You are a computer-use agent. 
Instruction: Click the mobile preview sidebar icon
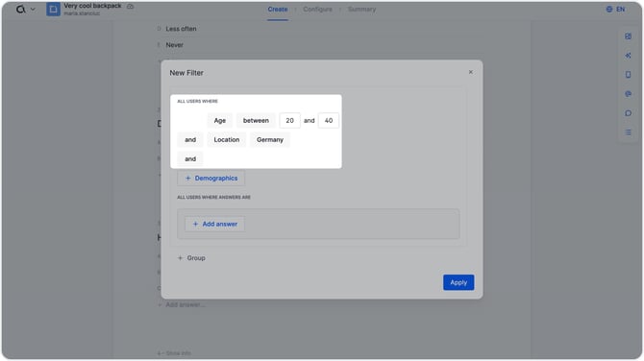point(628,75)
